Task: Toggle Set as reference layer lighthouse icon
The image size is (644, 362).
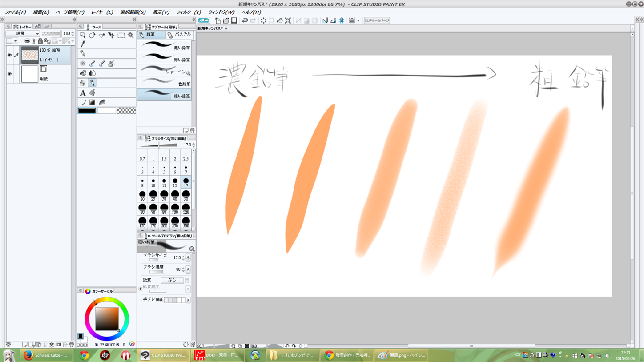Action: click(x=34, y=41)
